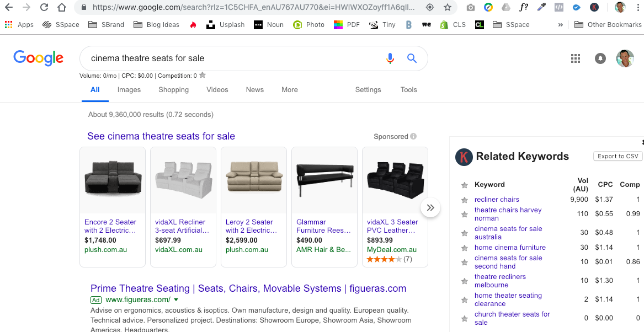Viewport: 644px width, 332px height.
Task: Open the Noun bookmark
Action: click(269, 25)
